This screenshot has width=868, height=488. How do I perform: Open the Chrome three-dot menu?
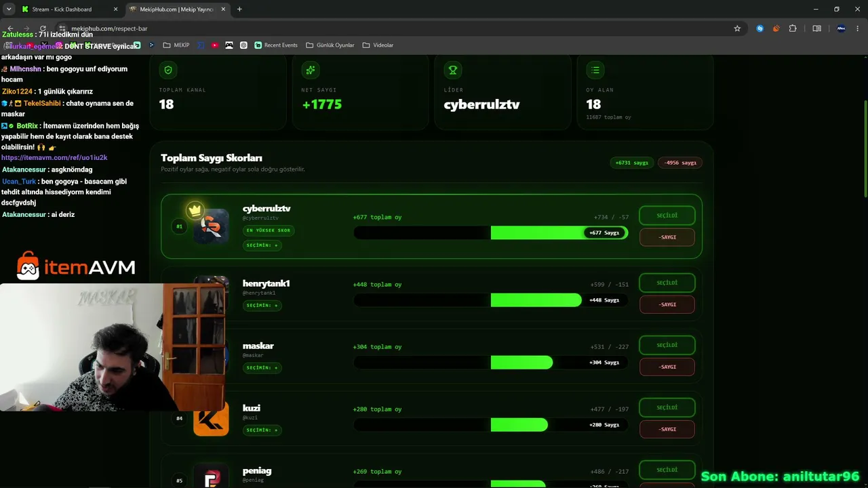click(x=857, y=28)
